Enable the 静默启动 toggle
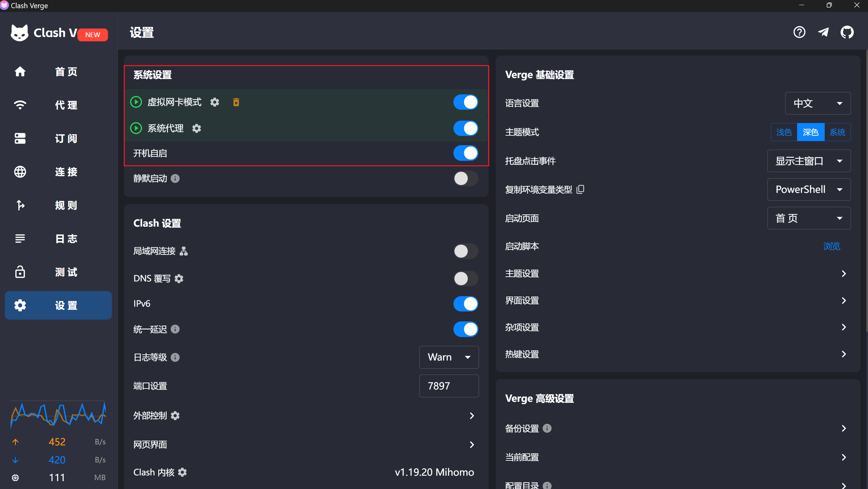This screenshot has width=868, height=489. pyautogui.click(x=466, y=178)
